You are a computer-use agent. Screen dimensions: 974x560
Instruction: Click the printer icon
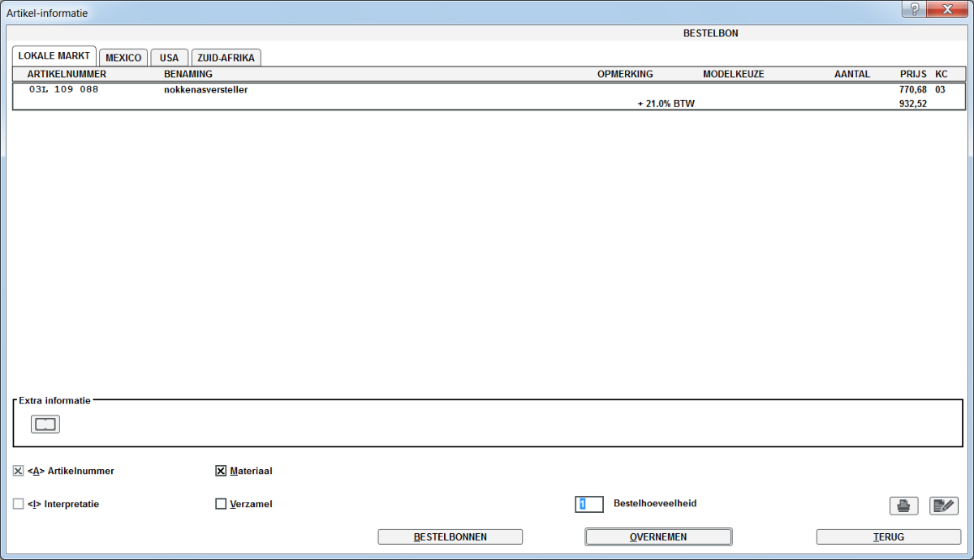[x=903, y=506]
